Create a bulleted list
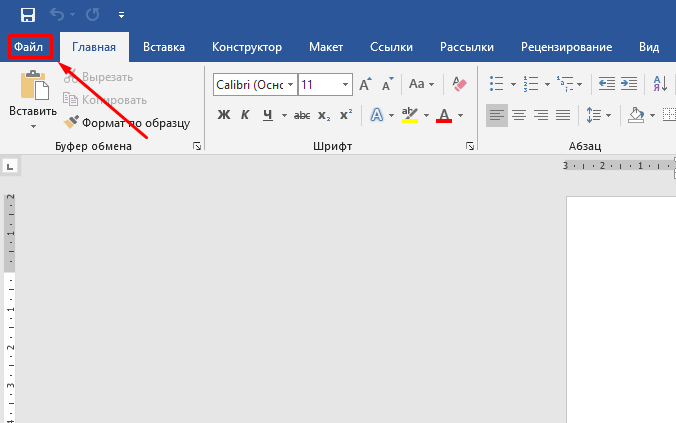Image resolution: width=676 pixels, height=423 pixels. [497, 84]
